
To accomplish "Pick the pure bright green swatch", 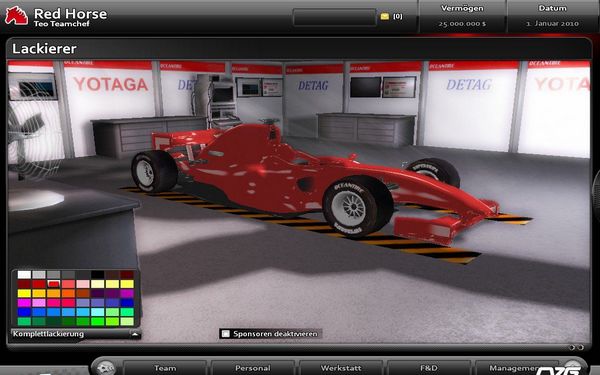I will 98,321.
